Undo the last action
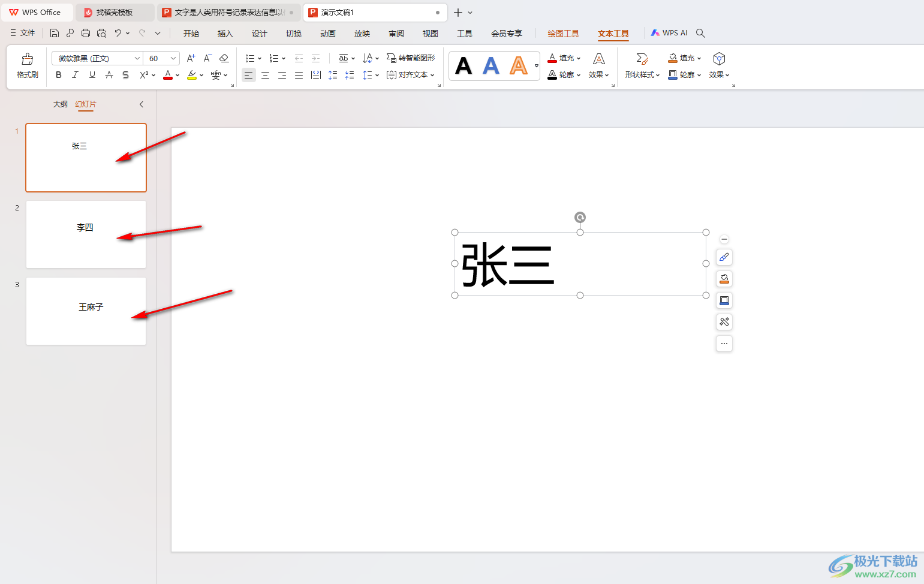This screenshot has width=924, height=584. point(118,34)
